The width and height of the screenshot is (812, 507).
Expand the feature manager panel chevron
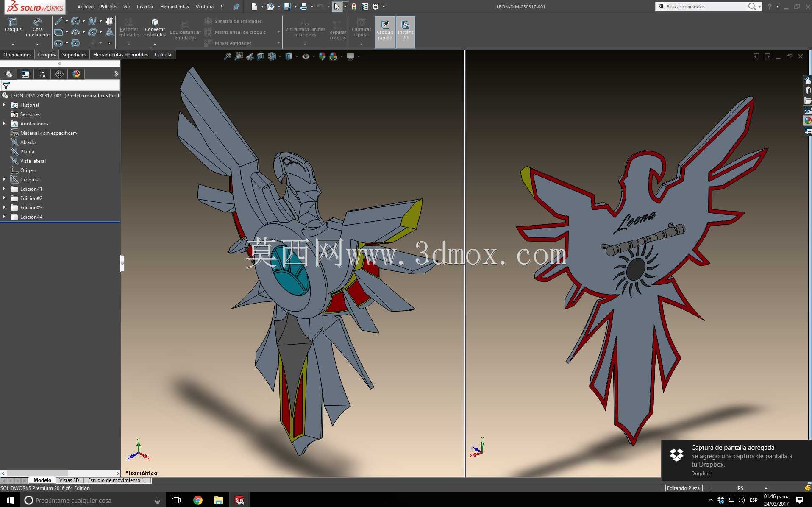point(116,74)
